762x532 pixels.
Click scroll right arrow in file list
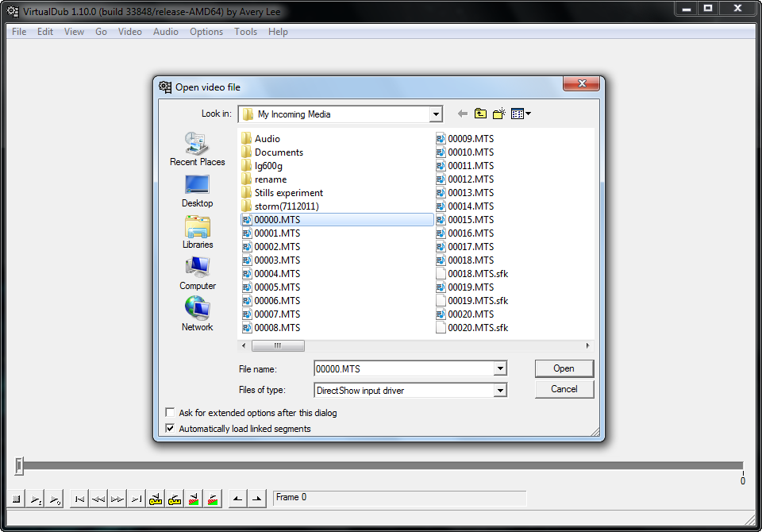coord(587,345)
